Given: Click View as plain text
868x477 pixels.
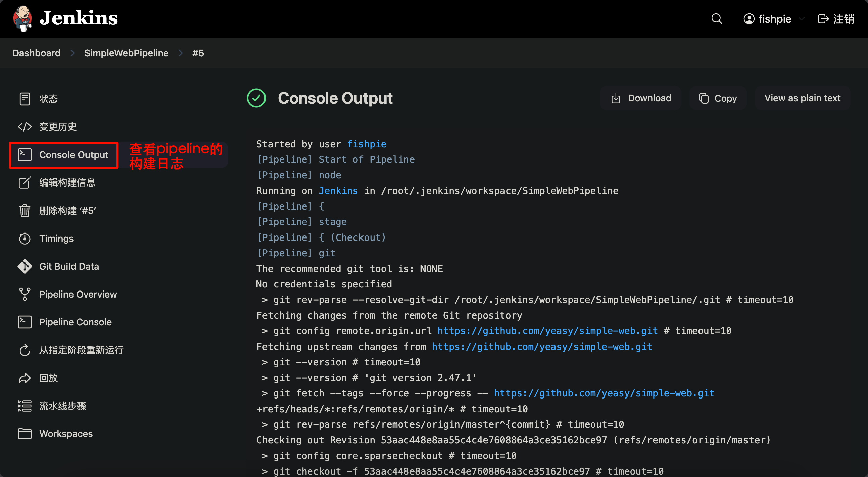Looking at the screenshot, I should (x=802, y=98).
